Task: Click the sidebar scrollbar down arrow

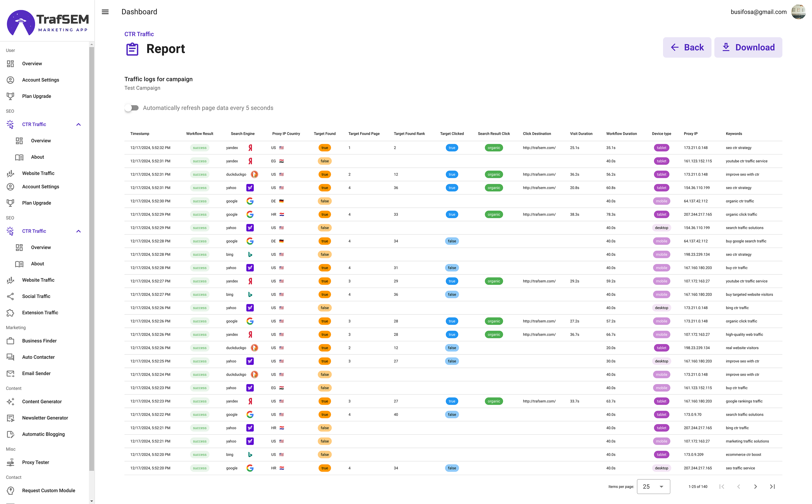Action: [x=92, y=501]
